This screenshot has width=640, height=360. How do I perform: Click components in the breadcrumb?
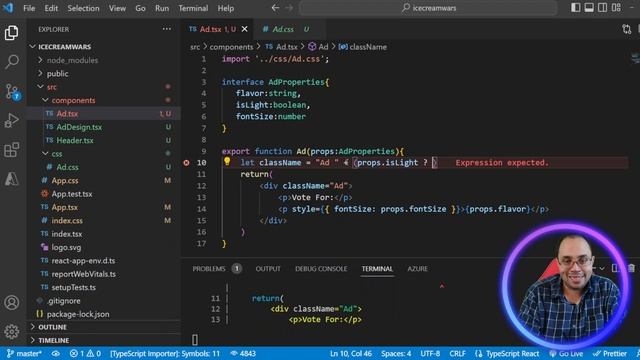pos(231,47)
